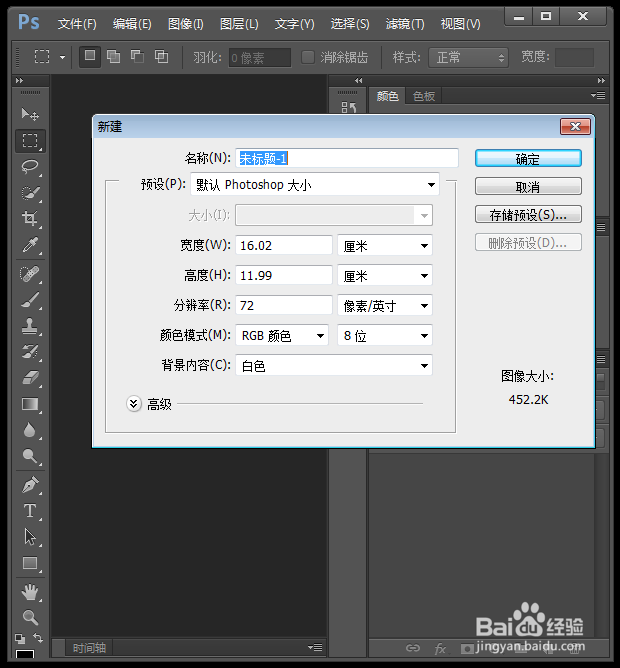620x668 pixels.
Task: Click the 羽化 feather input field
Action: 260,58
